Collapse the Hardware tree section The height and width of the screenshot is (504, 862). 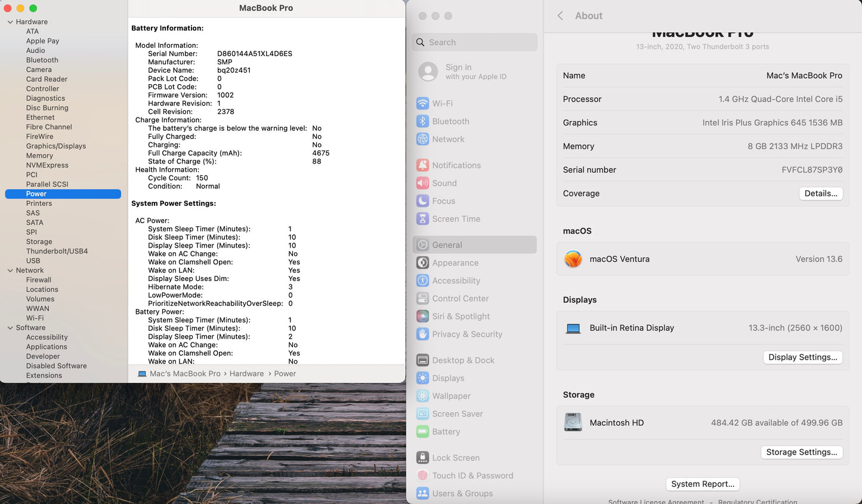point(10,22)
